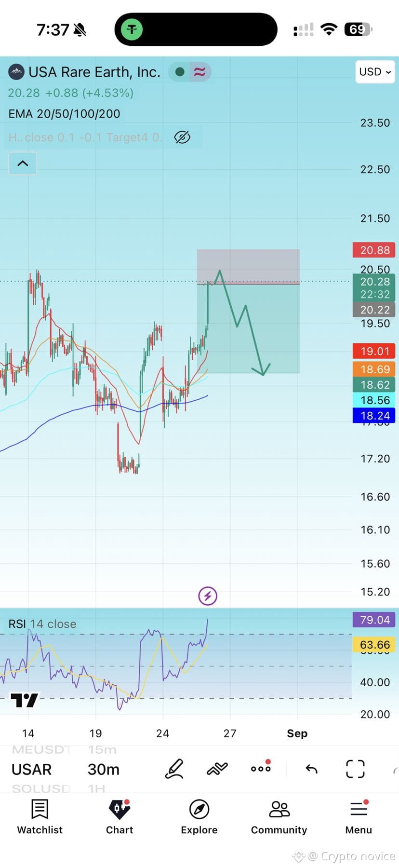
Task: Switch to the Explore tab
Action: [x=199, y=817]
